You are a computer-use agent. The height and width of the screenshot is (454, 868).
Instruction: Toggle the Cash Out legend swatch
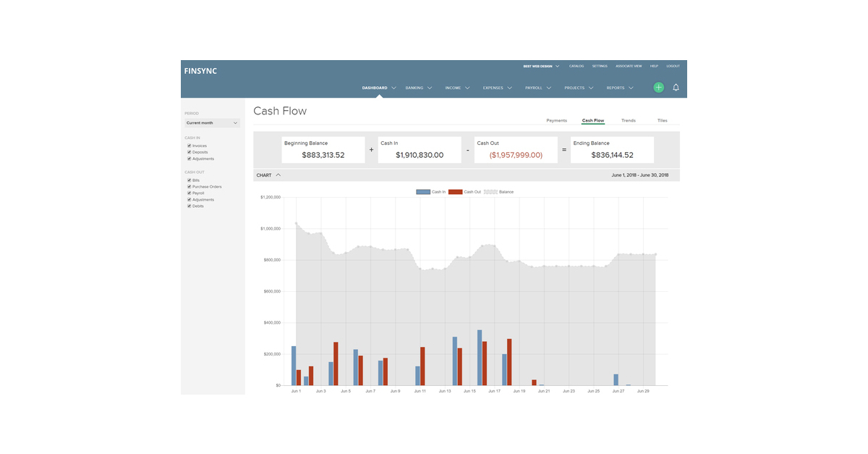(456, 191)
